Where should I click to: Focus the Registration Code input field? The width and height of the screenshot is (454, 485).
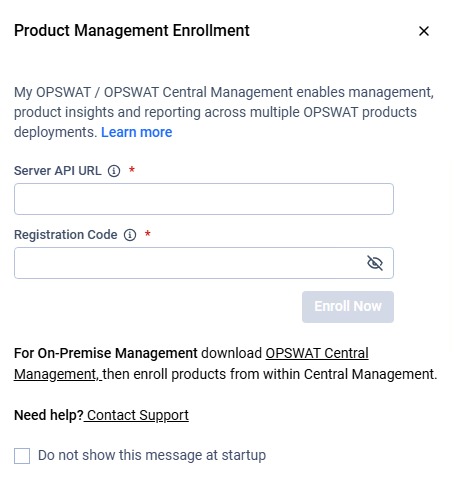tap(204, 263)
